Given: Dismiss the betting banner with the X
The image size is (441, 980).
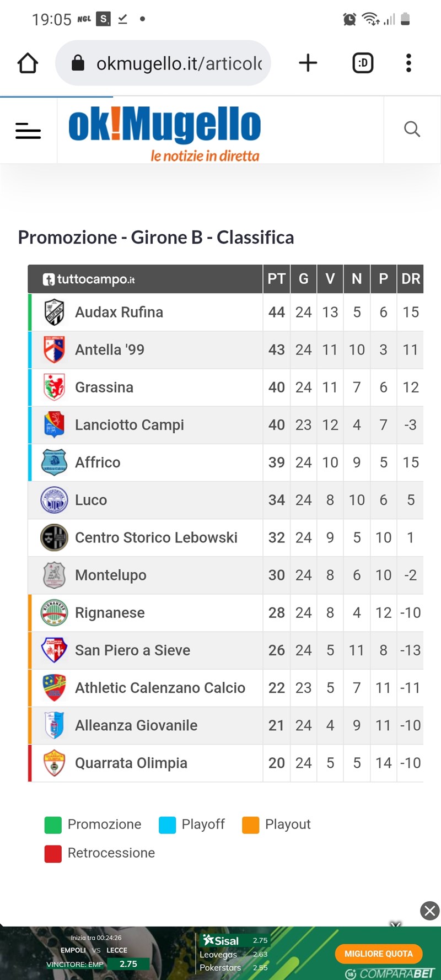Looking at the screenshot, I should 429,911.
